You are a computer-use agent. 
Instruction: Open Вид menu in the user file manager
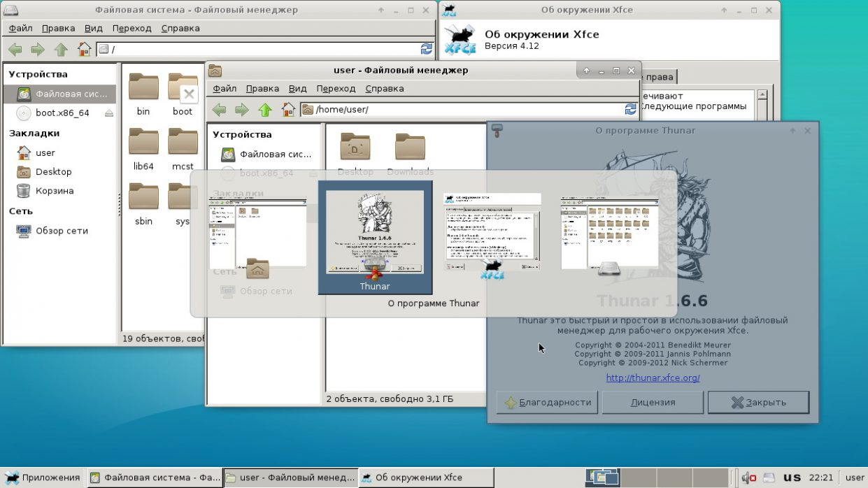(297, 89)
